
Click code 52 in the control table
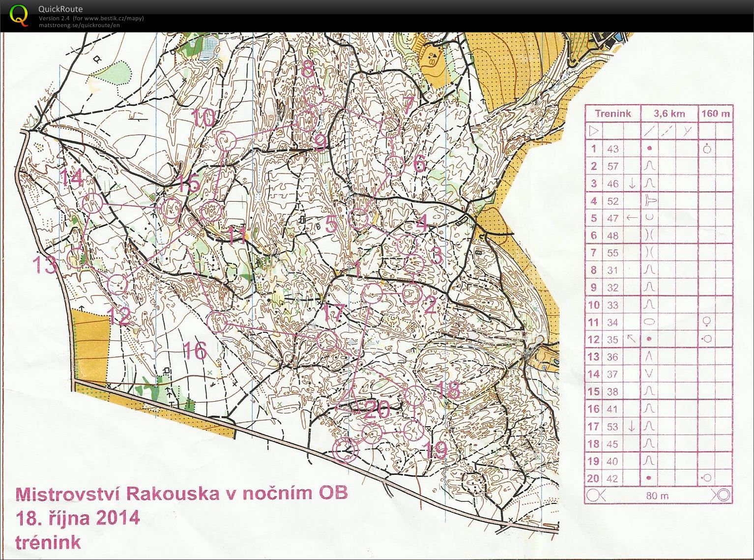(x=613, y=201)
